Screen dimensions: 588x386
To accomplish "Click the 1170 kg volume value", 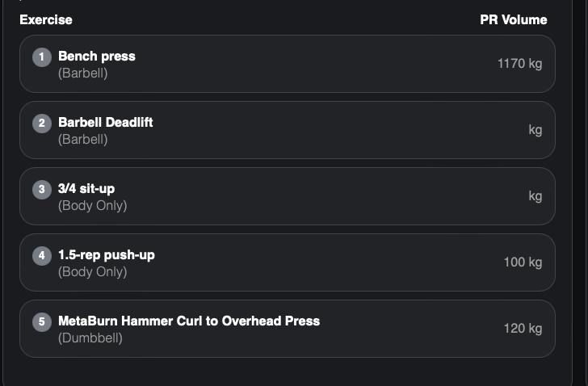I will [x=520, y=64].
